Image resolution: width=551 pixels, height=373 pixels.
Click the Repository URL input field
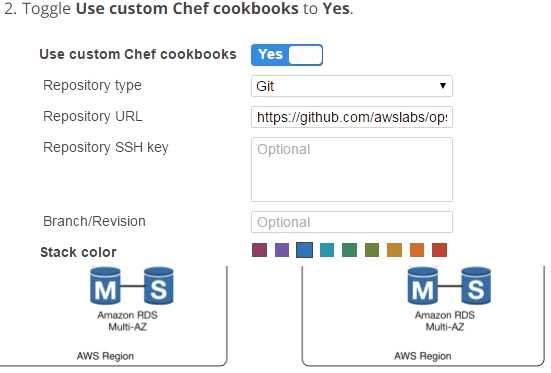(x=352, y=117)
